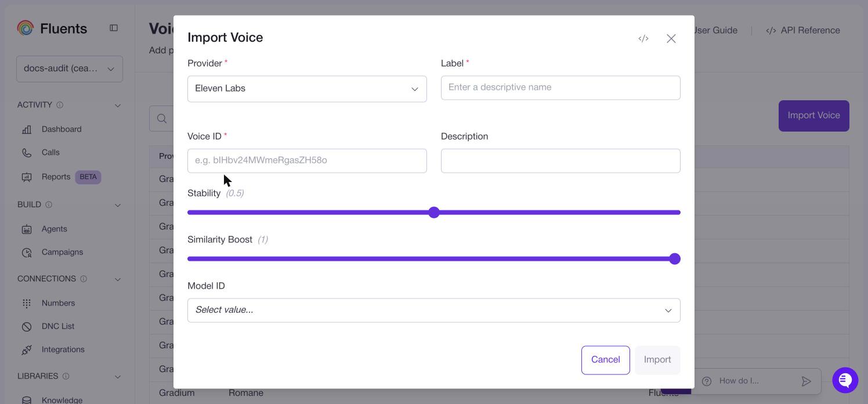
Task: Focus the Description input field
Action: [x=560, y=161]
